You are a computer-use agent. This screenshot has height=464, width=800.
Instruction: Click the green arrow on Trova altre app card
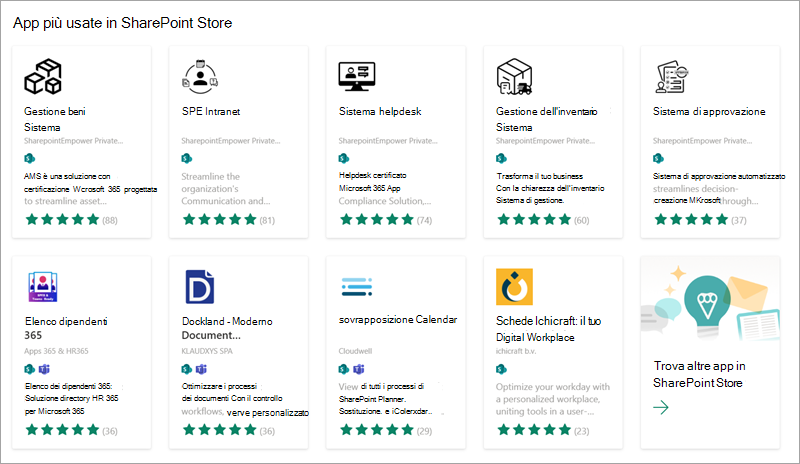point(661,407)
